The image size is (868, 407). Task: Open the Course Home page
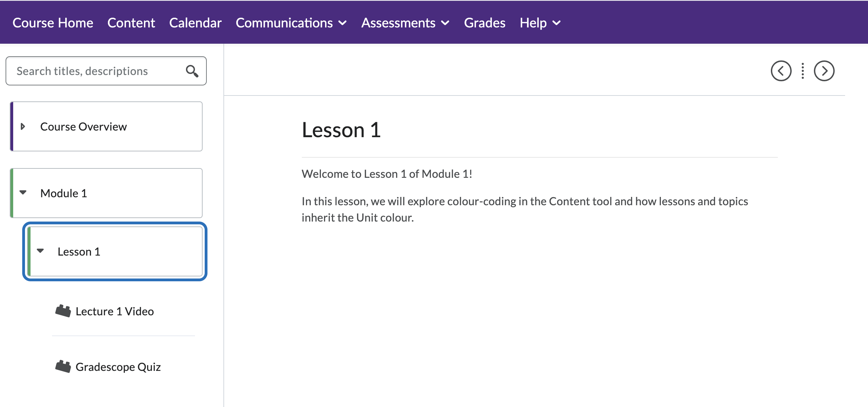53,23
